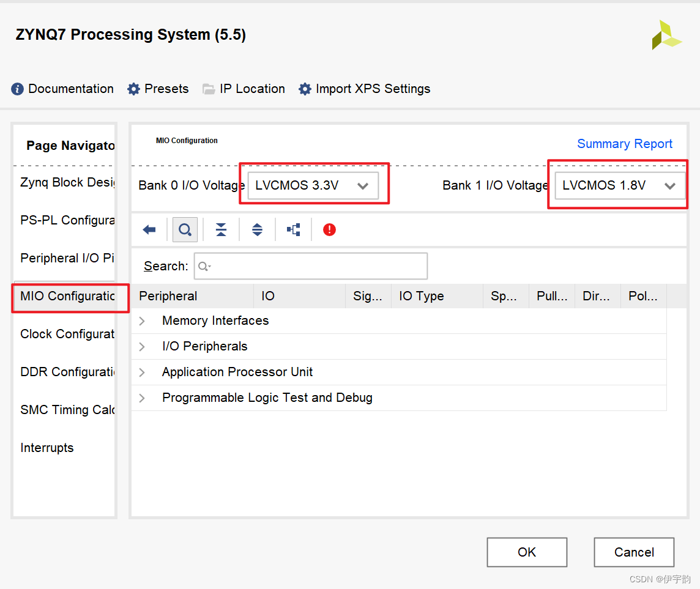Viewport: 700px width, 589px height.
Task: Click the IO Type column header
Action: point(437,296)
